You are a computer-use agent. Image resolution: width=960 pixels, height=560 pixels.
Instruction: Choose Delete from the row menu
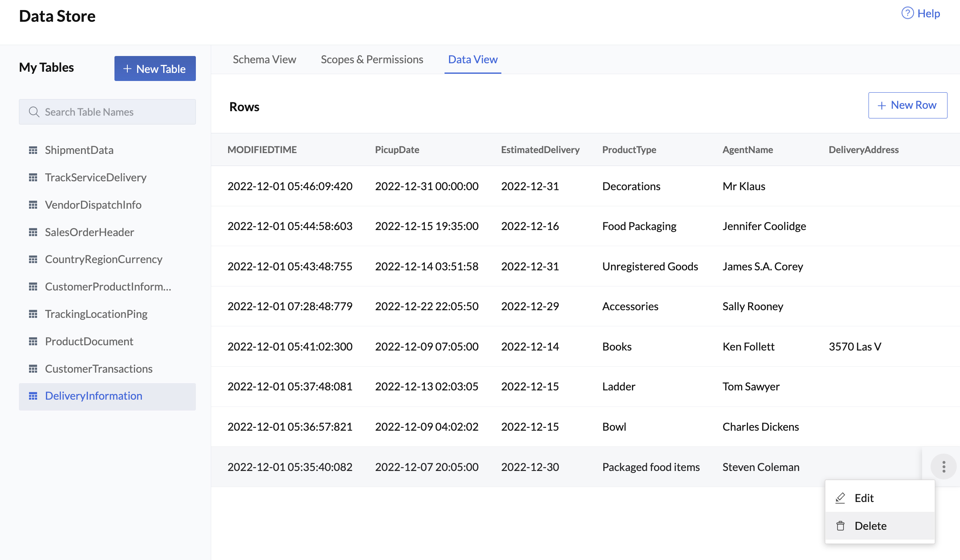(871, 526)
